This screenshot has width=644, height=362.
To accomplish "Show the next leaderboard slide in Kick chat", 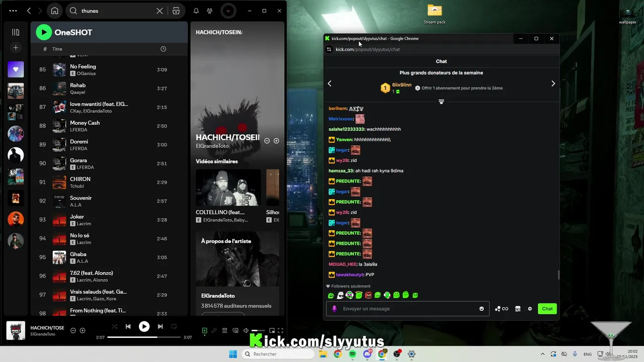I will [553, 83].
